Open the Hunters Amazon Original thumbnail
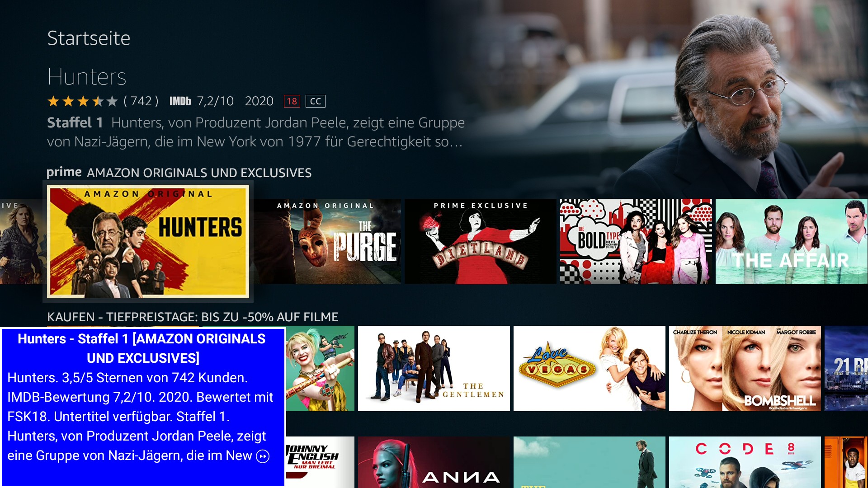 pyautogui.click(x=148, y=241)
